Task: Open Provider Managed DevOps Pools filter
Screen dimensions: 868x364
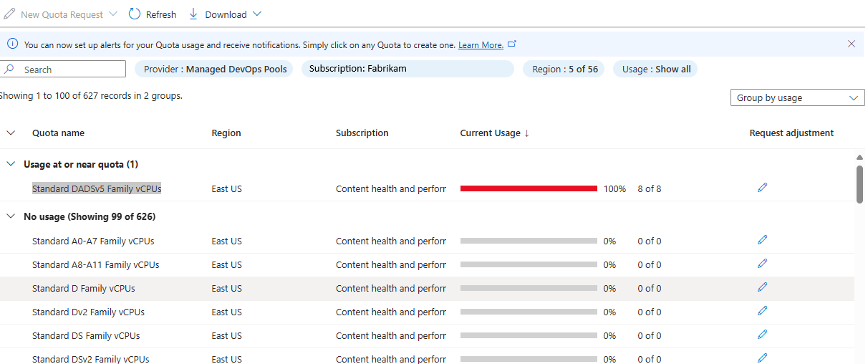Action: click(x=214, y=69)
